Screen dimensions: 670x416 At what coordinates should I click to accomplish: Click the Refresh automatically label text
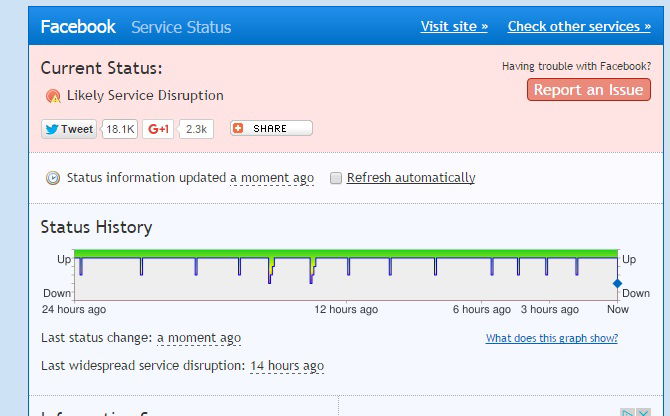pos(410,178)
